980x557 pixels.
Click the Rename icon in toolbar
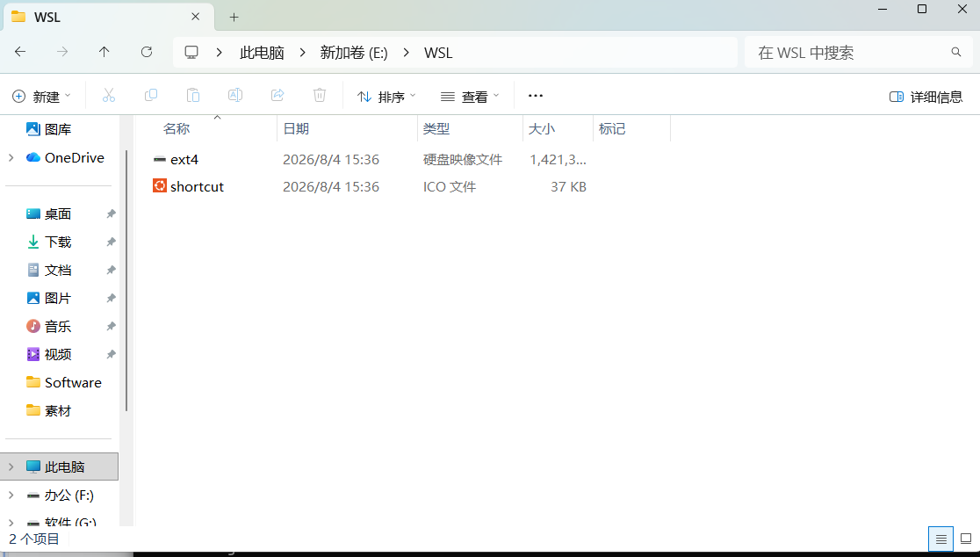[x=235, y=96]
